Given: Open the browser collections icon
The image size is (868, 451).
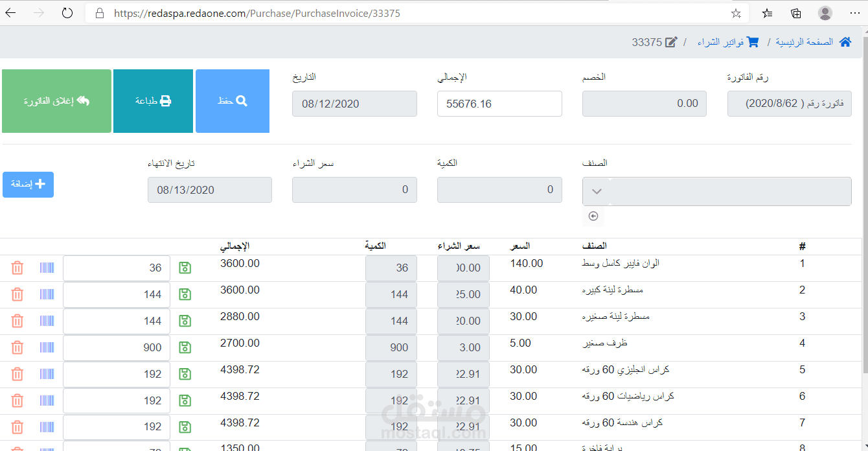Looking at the screenshot, I should [796, 13].
